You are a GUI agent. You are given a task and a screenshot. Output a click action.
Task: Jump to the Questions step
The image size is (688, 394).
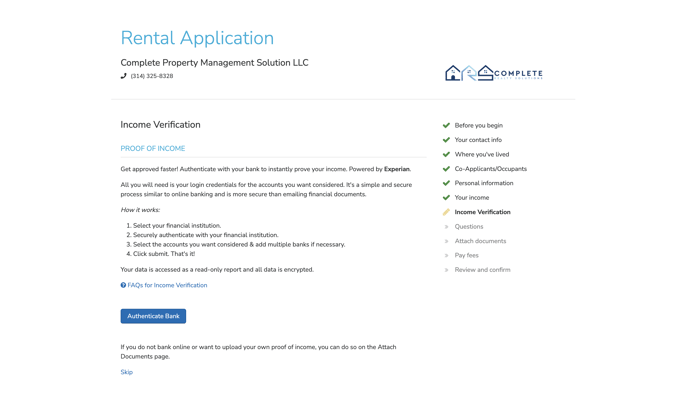pyautogui.click(x=469, y=227)
